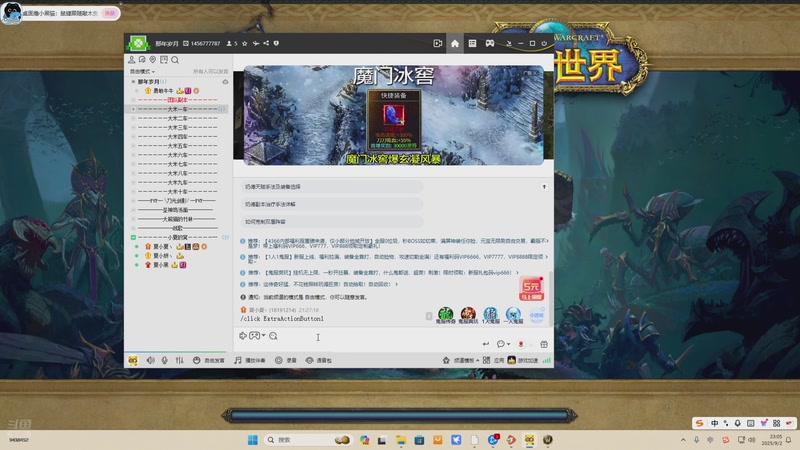
Task: Click the share icon in title bar
Action: (x=266, y=43)
